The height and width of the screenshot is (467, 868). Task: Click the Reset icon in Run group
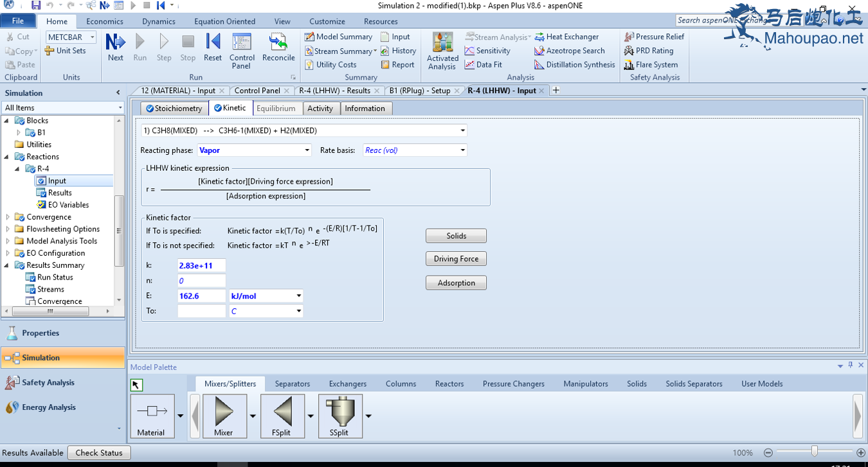point(213,48)
